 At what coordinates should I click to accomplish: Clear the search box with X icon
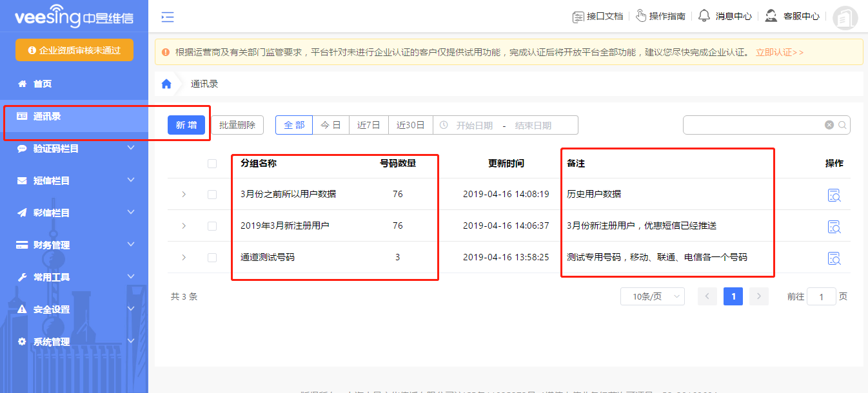tap(829, 125)
